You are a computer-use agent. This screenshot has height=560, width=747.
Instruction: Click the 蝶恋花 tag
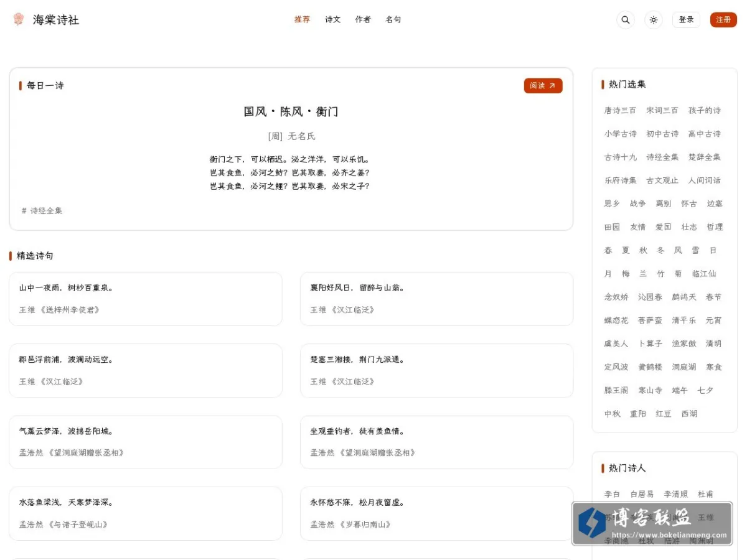(x=616, y=320)
